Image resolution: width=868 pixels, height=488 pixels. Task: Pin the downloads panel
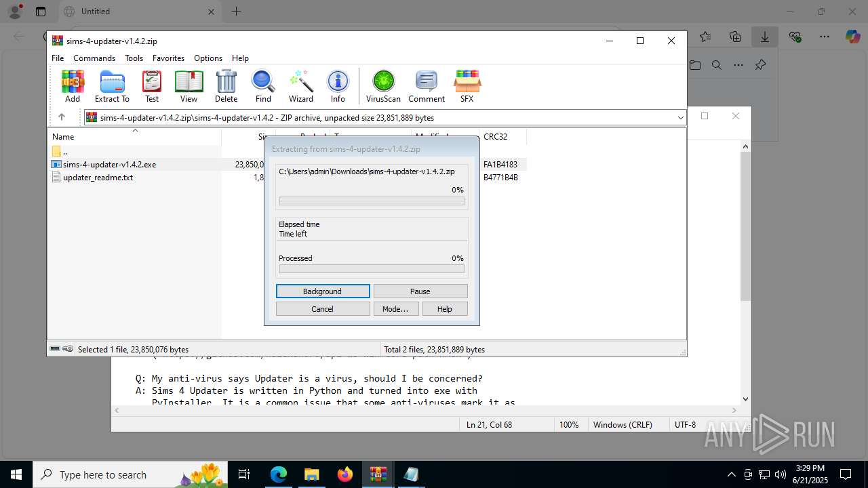click(x=760, y=65)
